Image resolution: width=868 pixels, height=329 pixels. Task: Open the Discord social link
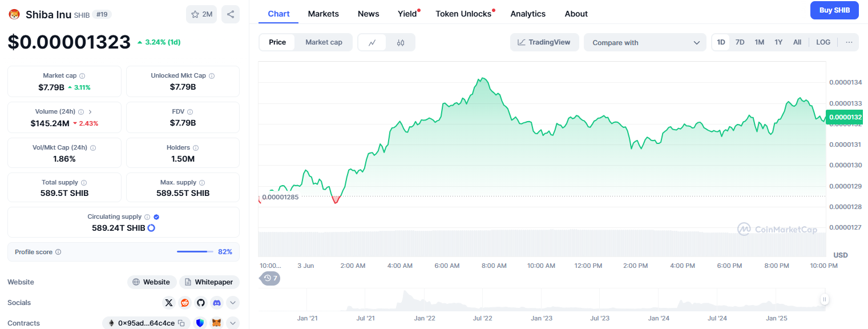tap(217, 303)
